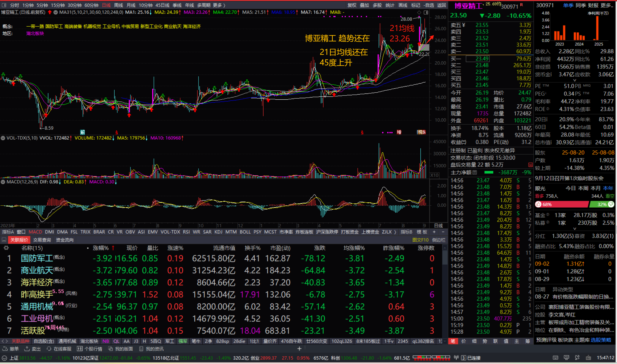This screenshot has width=617, height=364.
Task: Expand the chevron below 私募 row
Action: [575, 229]
